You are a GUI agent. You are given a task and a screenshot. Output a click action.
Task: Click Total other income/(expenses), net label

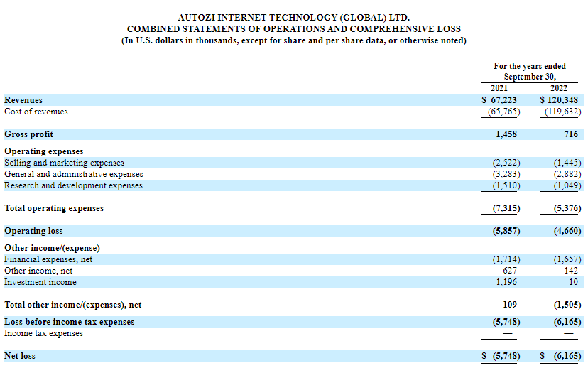point(72,305)
